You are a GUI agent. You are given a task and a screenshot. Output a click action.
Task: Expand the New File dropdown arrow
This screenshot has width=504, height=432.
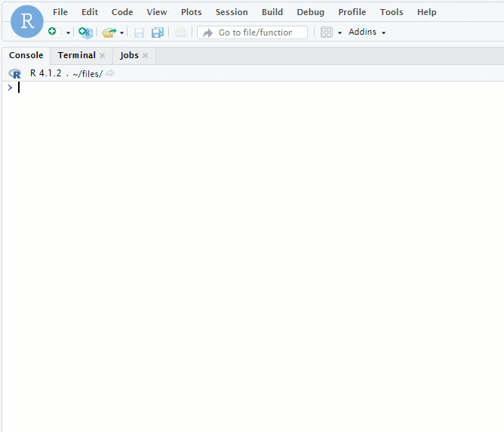point(68,32)
